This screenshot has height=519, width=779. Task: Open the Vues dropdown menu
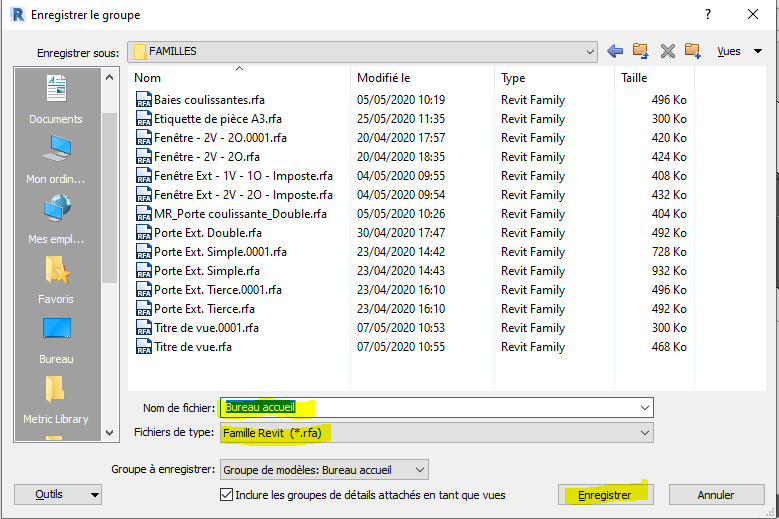coord(739,51)
